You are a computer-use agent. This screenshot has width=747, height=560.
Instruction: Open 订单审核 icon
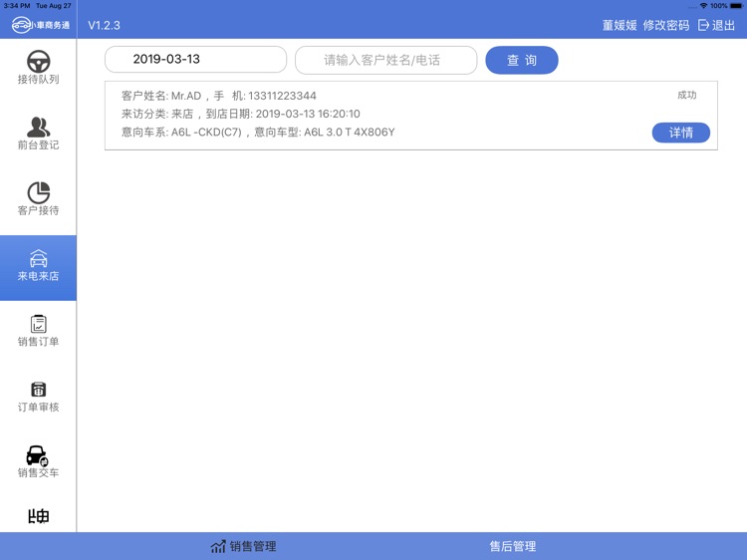click(x=38, y=390)
